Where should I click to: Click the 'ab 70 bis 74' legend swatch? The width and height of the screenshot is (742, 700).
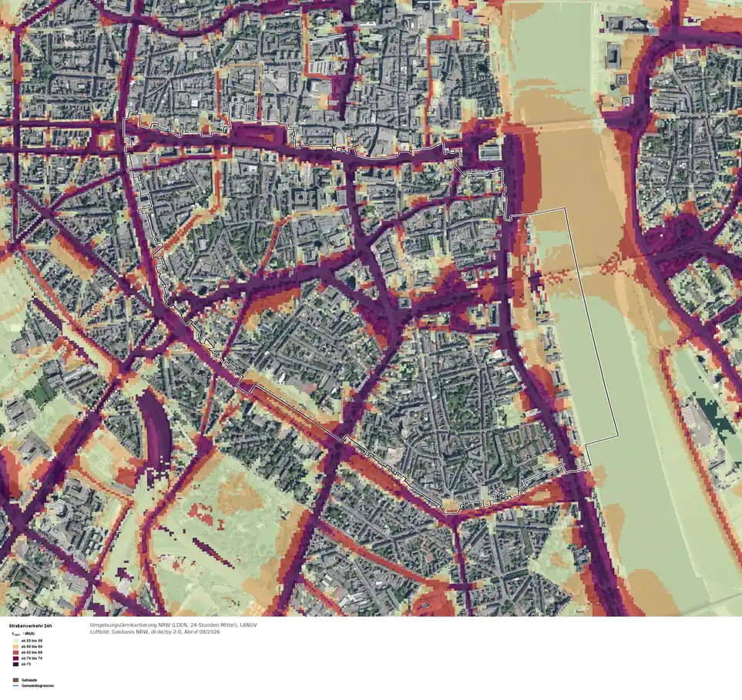point(15,658)
